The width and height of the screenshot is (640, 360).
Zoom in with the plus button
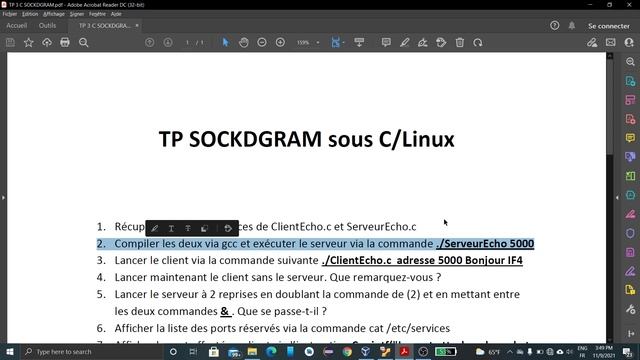tap(280, 42)
